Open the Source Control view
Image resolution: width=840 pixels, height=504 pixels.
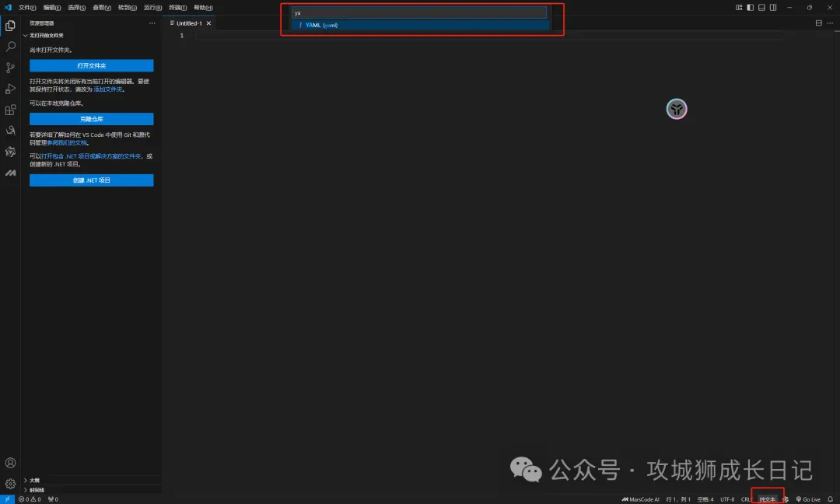coord(10,68)
